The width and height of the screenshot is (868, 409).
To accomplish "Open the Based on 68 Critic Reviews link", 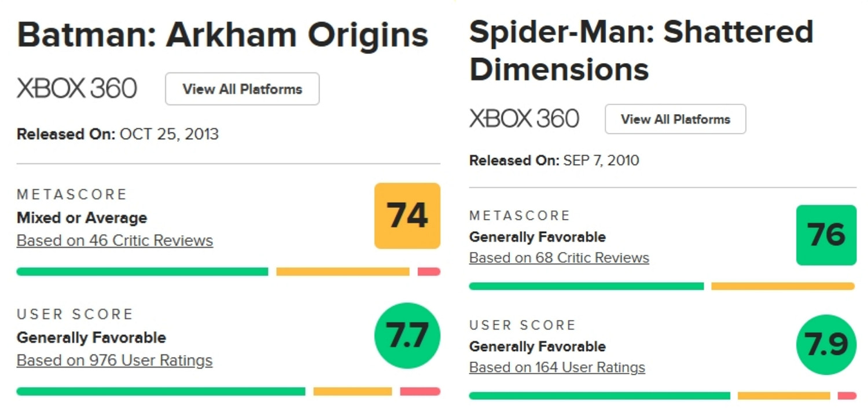I will [559, 258].
